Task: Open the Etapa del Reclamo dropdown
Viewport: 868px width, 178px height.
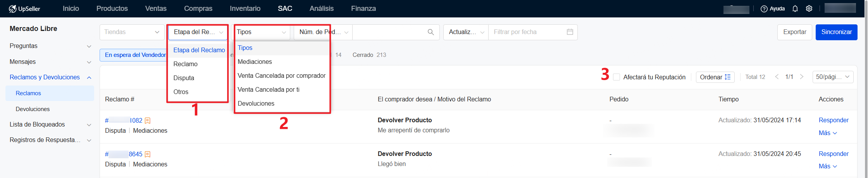Action: pyautogui.click(x=198, y=32)
